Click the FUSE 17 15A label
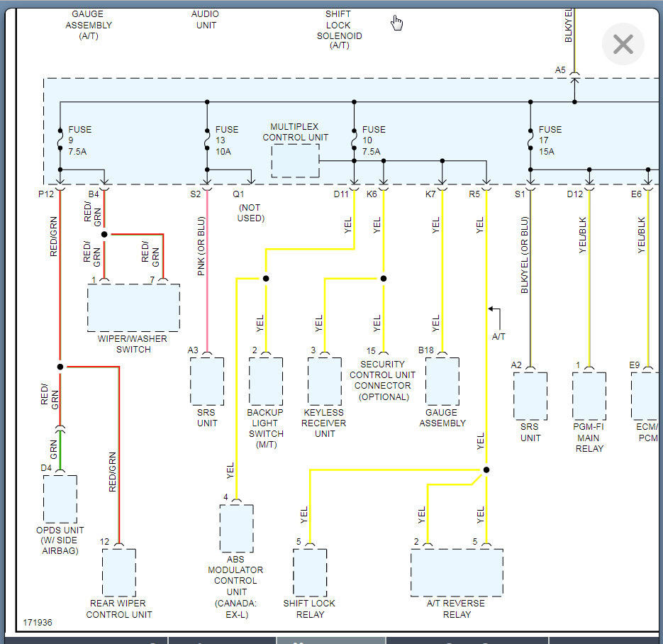This screenshot has width=663, height=644. click(x=550, y=140)
